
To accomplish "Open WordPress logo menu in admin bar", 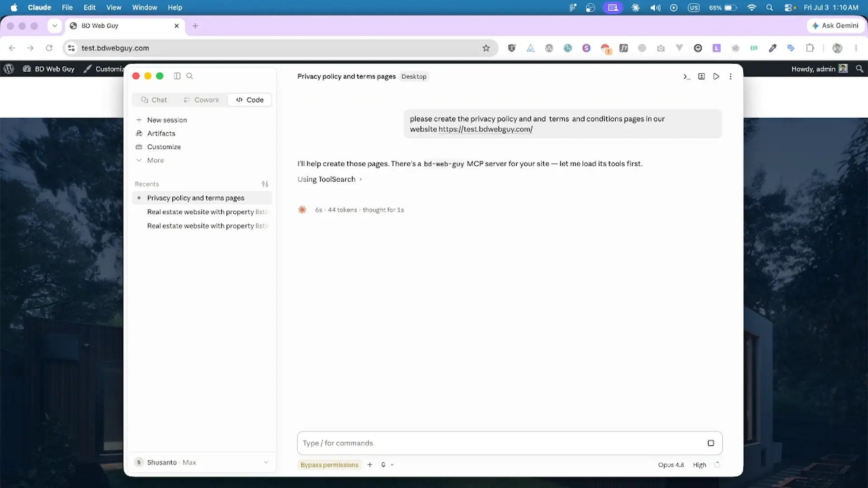I will (x=9, y=69).
